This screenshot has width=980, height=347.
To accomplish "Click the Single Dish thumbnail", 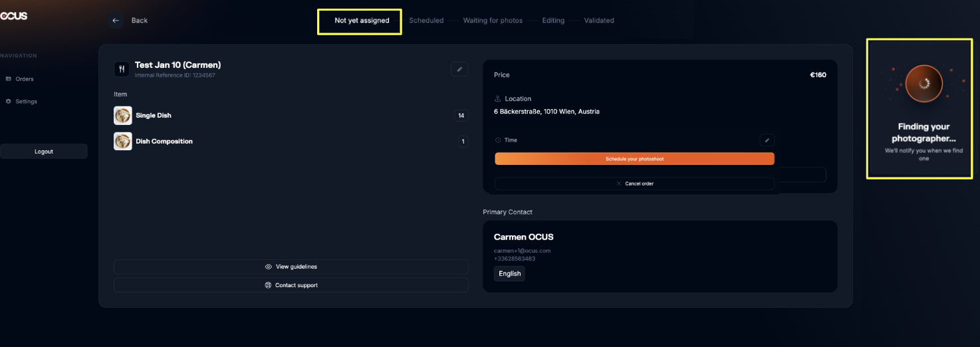I will coord(123,116).
